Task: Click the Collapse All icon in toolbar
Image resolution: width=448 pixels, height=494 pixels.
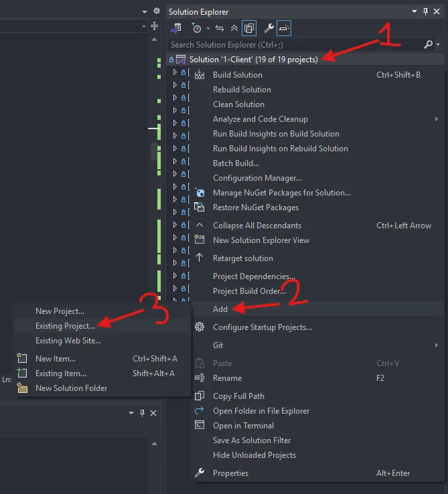Action: 234,29
